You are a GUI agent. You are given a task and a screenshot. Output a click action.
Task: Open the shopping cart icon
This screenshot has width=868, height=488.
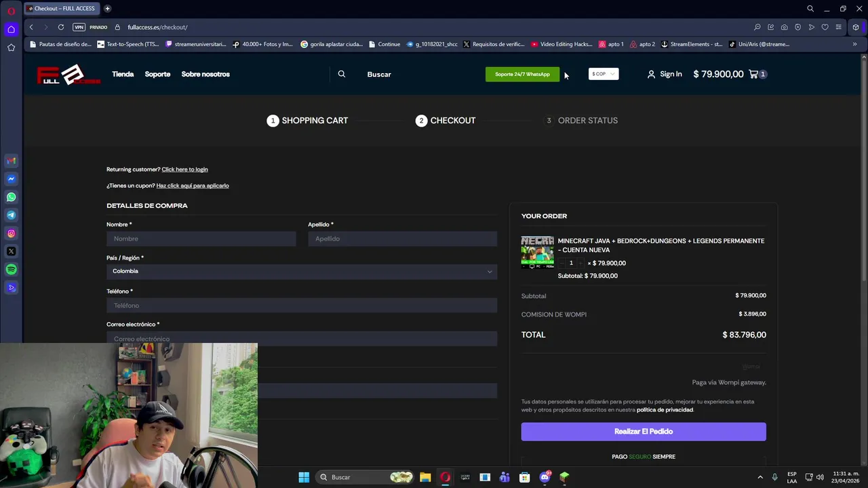(753, 74)
